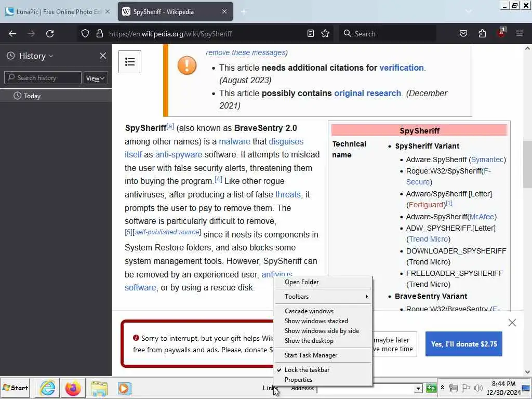The width and height of the screenshot is (532, 399).
Task: Reload the page with the refresh icon
Action: 50,34
